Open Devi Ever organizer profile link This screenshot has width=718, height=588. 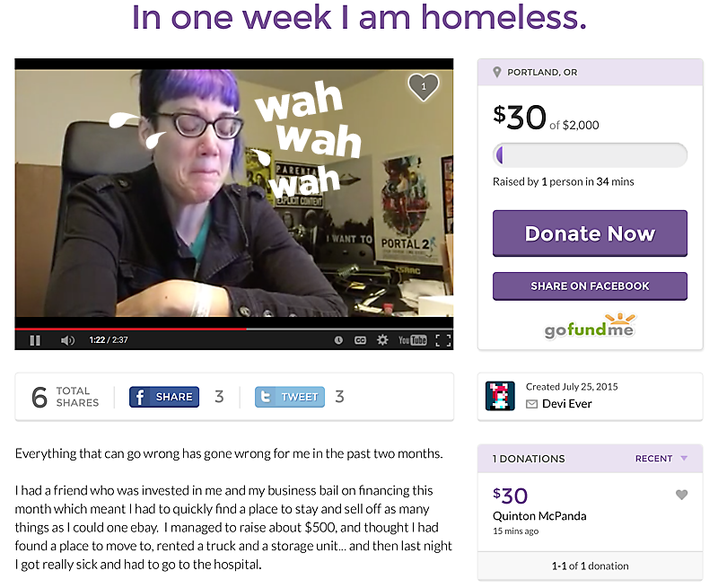tap(567, 403)
